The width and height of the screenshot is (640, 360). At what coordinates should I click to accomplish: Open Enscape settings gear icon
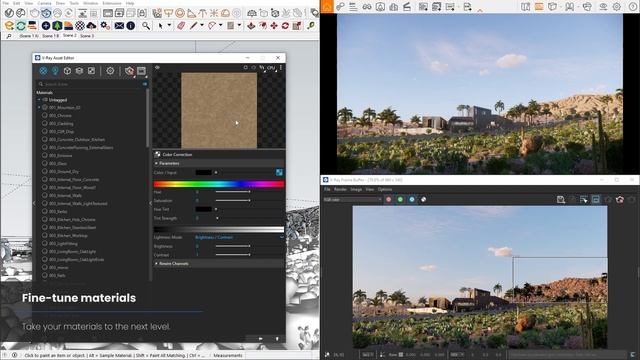[617, 7]
